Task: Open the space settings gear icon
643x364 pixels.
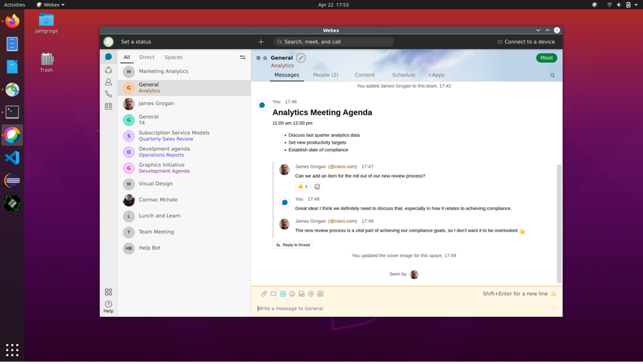Action: (x=258, y=58)
